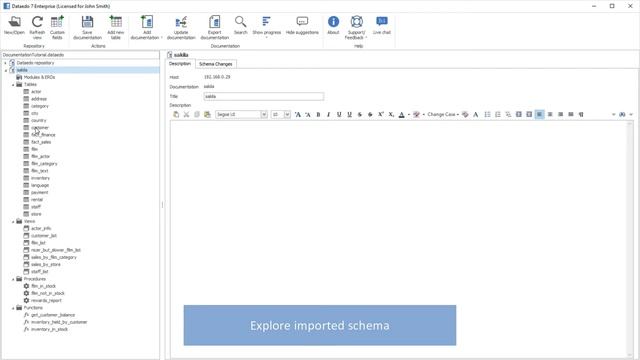
Task: Collapse the Procedures folder node
Action: [13, 279]
